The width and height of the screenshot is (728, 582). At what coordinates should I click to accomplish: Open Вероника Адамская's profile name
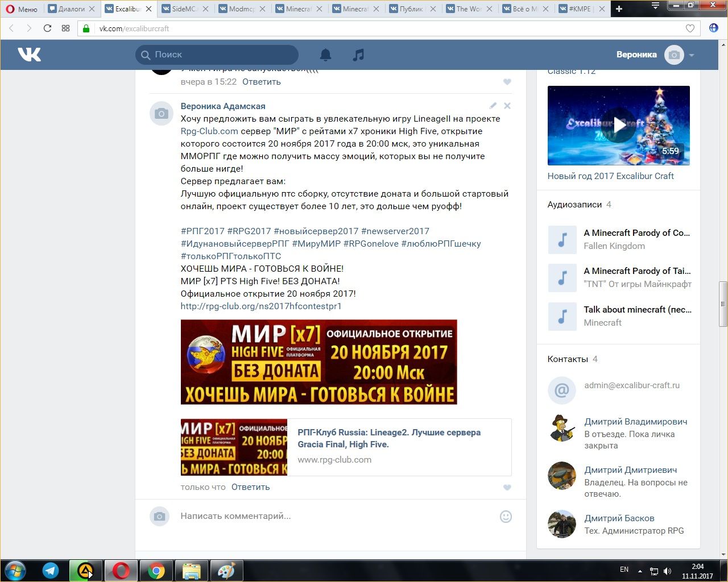click(x=223, y=106)
